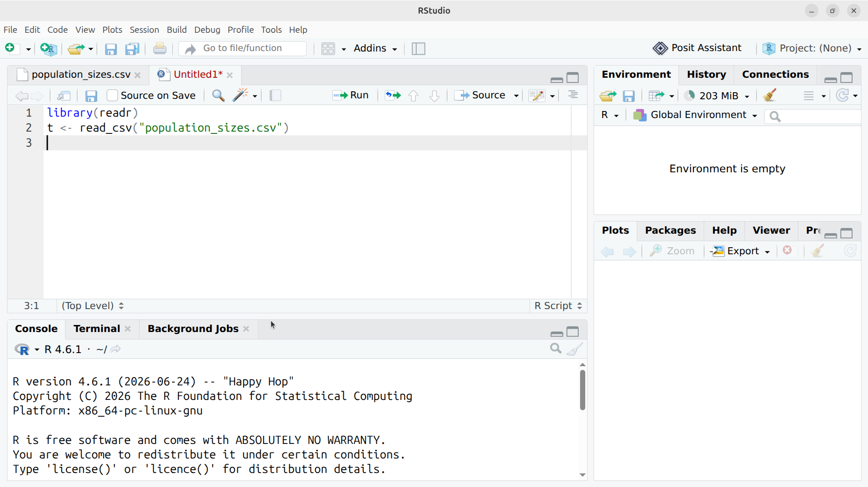
Task: Open the find and replace magnifier
Action: (x=218, y=96)
